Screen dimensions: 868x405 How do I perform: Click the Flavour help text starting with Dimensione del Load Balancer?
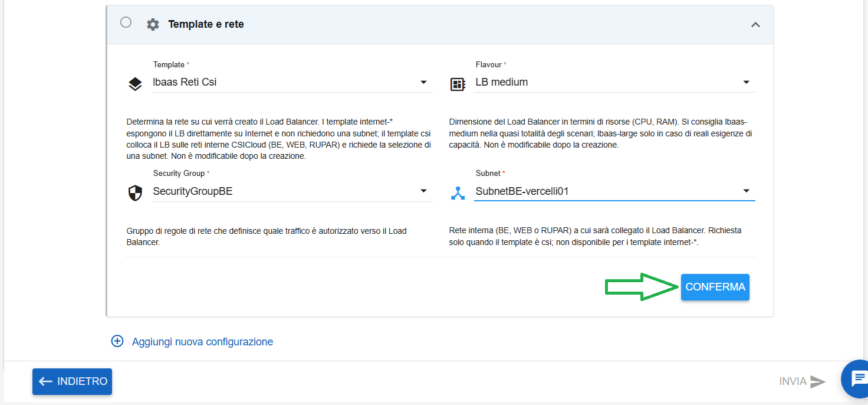600,133
